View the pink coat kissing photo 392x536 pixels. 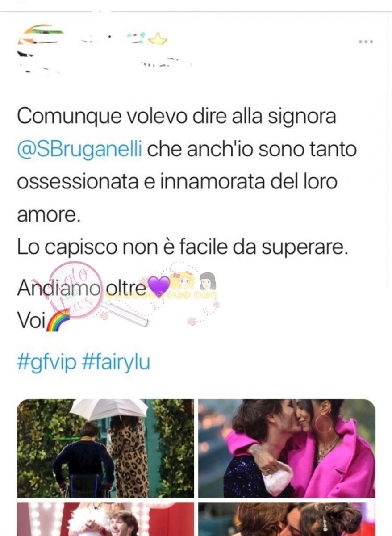[x=287, y=448]
